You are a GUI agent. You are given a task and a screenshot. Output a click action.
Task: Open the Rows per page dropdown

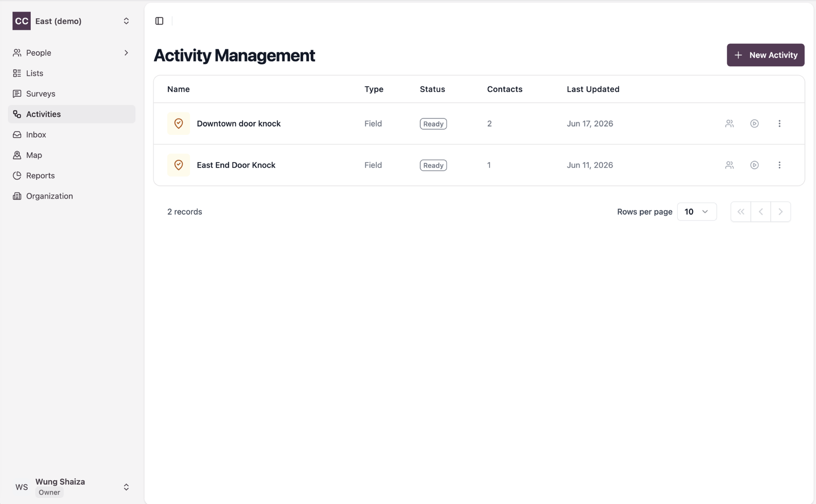pyautogui.click(x=697, y=212)
